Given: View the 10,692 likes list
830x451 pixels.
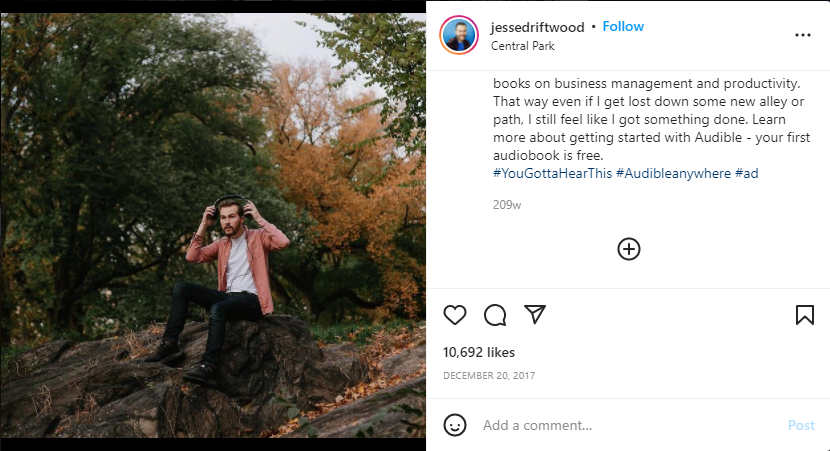Looking at the screenshot, I should coord(479,352).
